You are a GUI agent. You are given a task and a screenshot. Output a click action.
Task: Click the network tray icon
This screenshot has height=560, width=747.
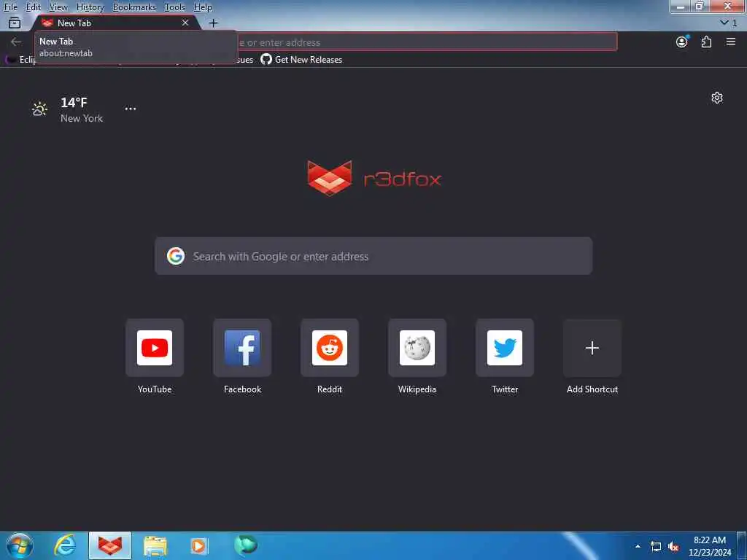[656, 547]
